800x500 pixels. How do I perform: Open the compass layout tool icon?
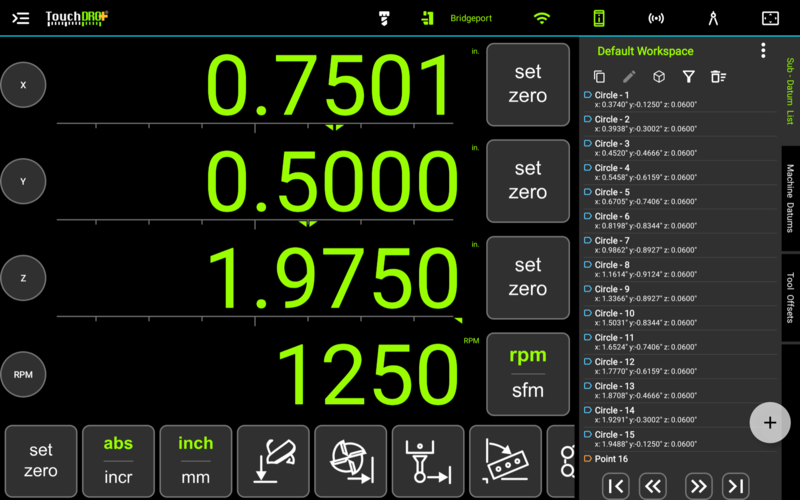click(713, 18)
